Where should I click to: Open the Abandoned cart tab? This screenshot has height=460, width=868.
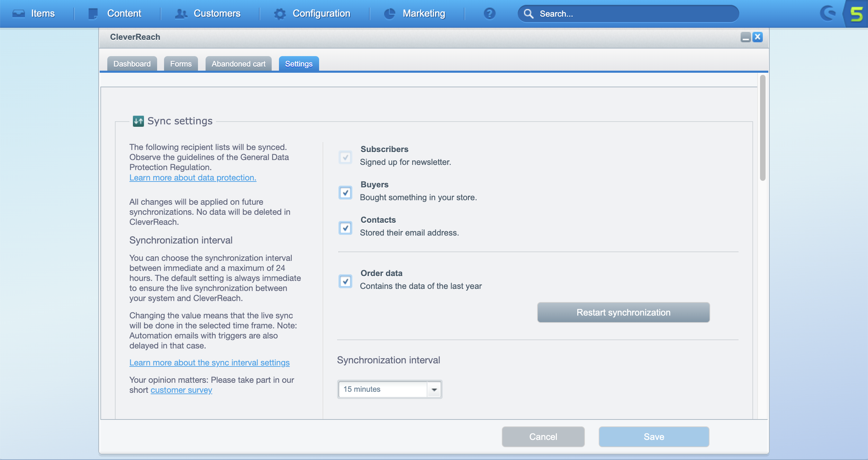pyautogui.click(x=238, y=64)
